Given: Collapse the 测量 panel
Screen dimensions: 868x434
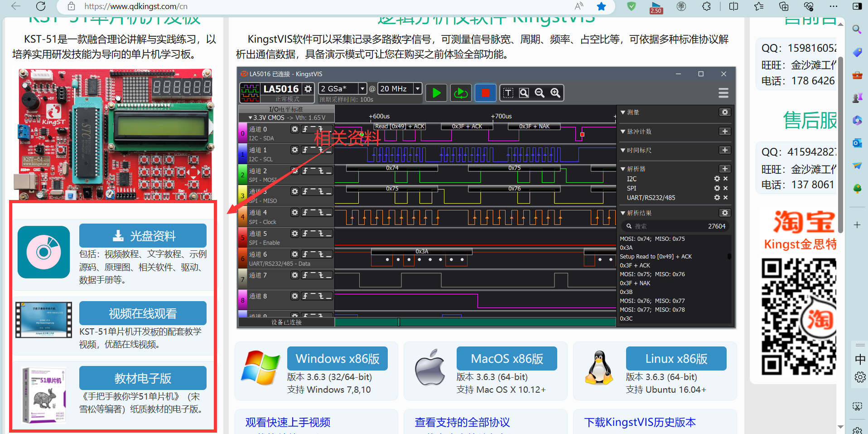Looking at the screenshot, I should click(623, 112).
